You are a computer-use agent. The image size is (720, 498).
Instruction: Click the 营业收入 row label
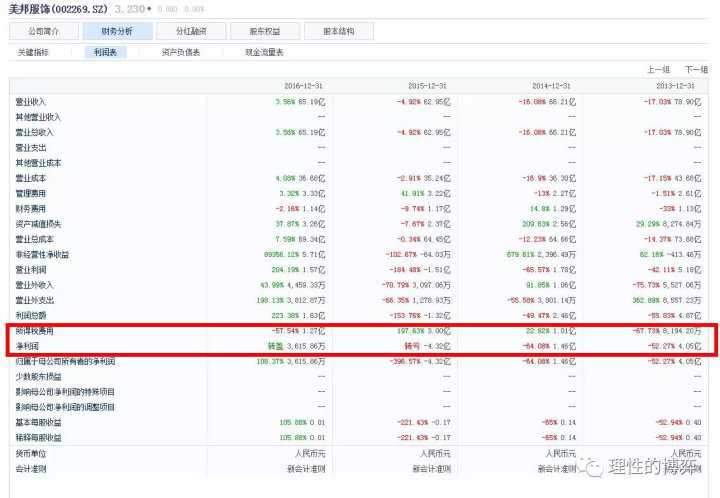pyautogui.click(x=31, y=102)
